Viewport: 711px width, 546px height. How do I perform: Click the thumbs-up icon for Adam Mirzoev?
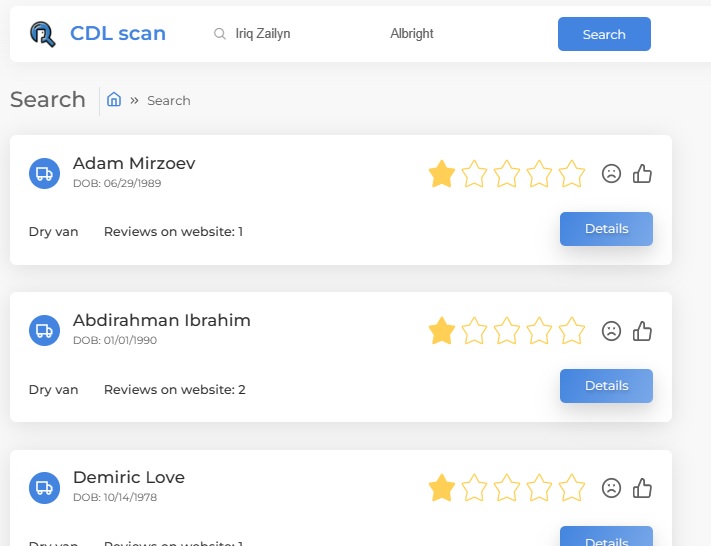[642, 174]
